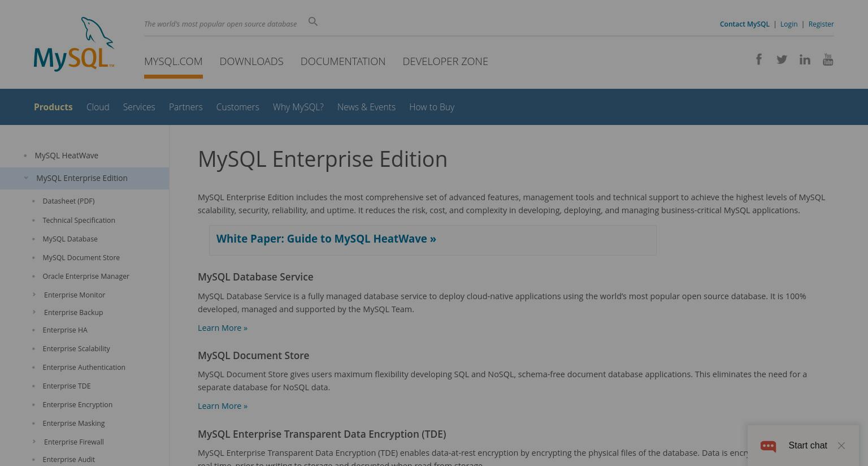Viewport: 868px width, 466px height.
Task: Open Oracle Enterprise Manager in the sidebar
Action: point(86,277)
